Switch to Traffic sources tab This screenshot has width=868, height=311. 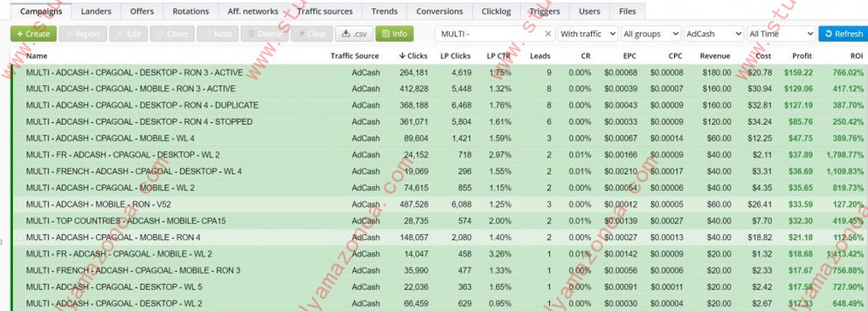coord(325,11)
